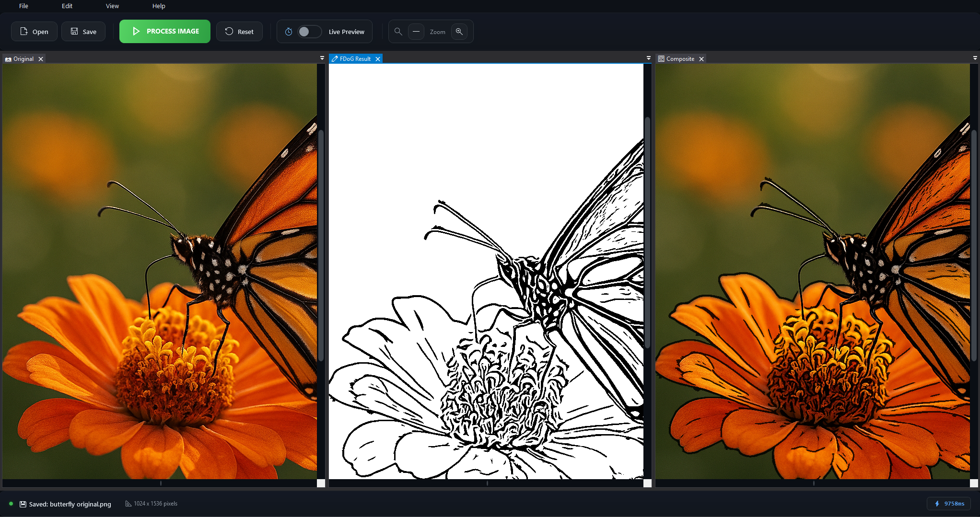Select the Composite tab

coord(680,59)
